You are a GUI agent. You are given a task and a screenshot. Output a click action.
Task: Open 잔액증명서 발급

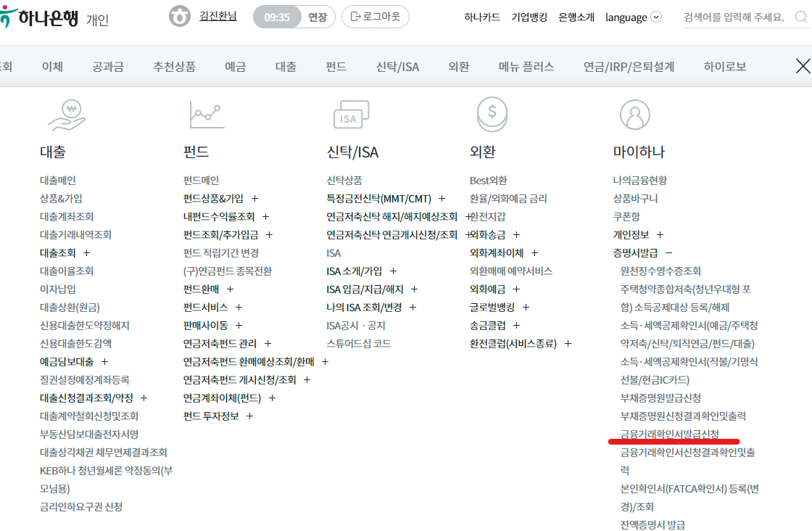click(x=652, y=524)
